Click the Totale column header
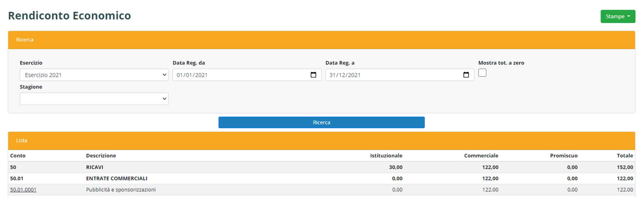Image resolution: width=644 pixels, height=208 pixels. (x=625, y=156)
